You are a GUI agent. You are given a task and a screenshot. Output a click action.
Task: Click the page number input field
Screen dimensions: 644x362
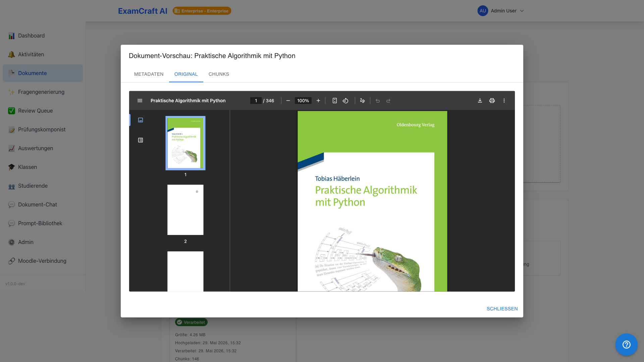click(256, 101)
